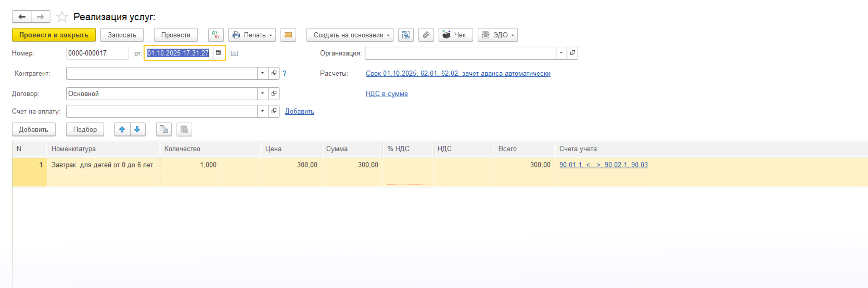Open the Контрагент dropdown list
868x288 pixels.
(x=262, y=73)
